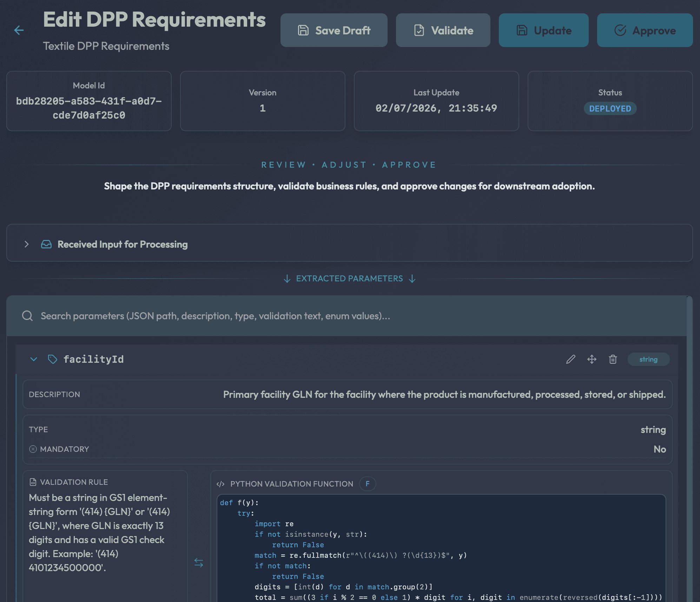
Task: Click the Extracted Parameters heading
Action: [350, 279]
